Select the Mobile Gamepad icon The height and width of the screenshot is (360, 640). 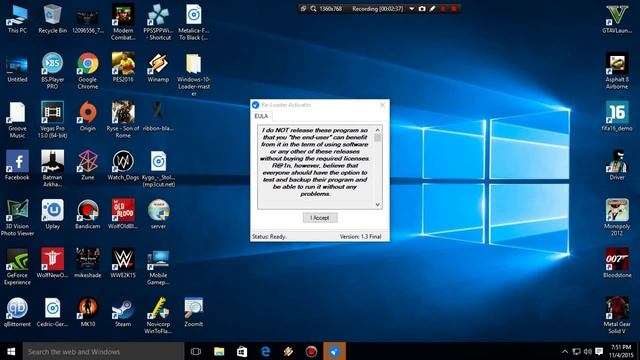click(x=158, y=267)
